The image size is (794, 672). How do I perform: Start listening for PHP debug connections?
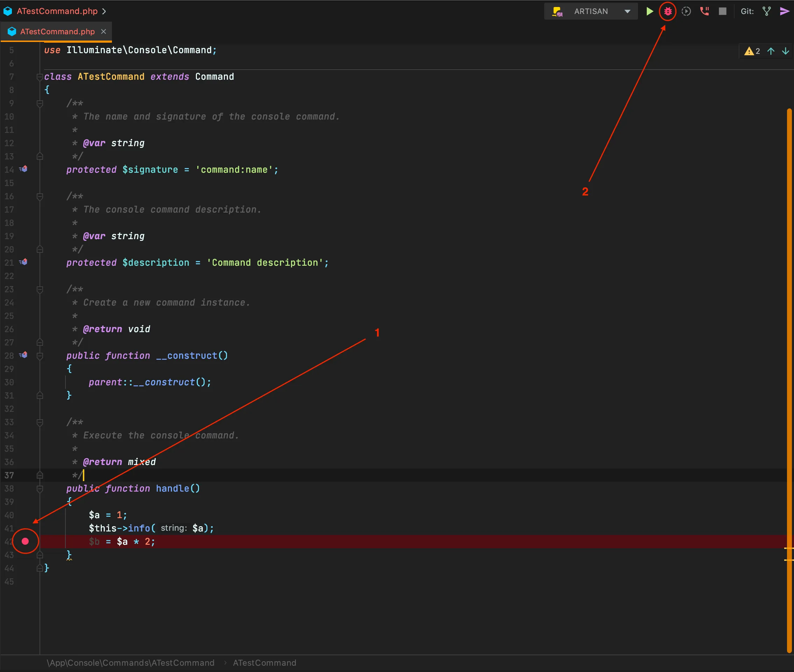click(704, 12)
